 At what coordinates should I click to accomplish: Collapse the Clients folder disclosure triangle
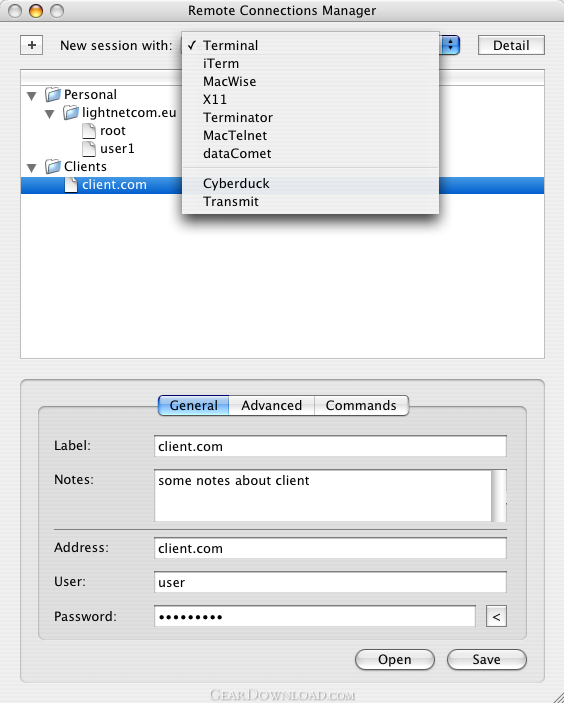point(32,168)
